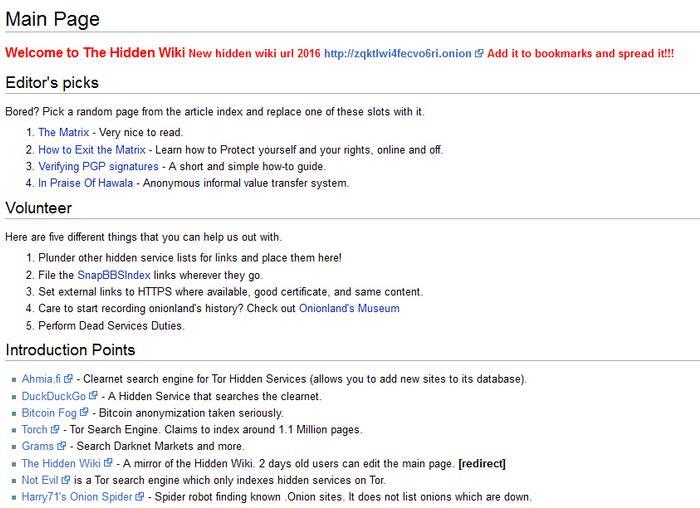Viewport: 700px width, 508px height.
Task: Click external-link icon beside Not Evil
Action: pyautogui.click(x=66, y=480)
